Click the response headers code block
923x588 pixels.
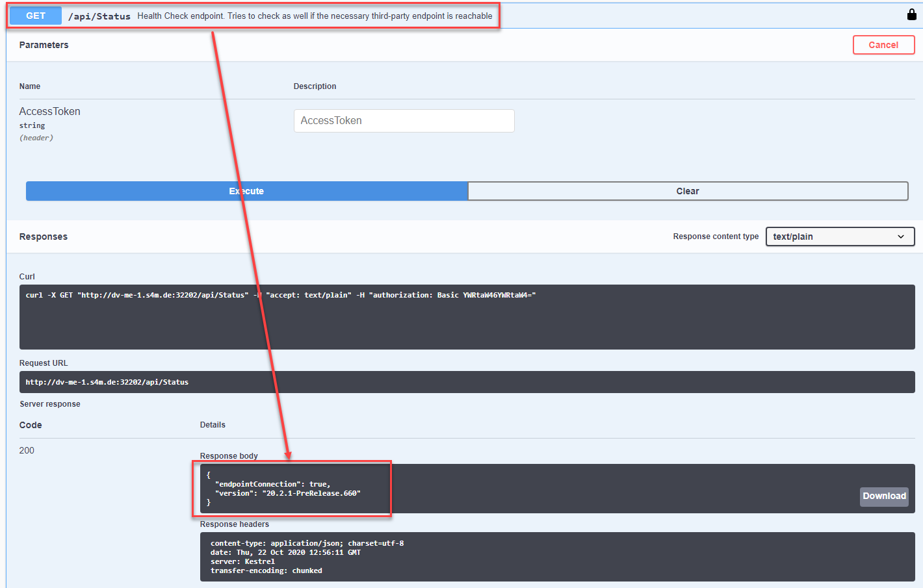coord(556,557)
